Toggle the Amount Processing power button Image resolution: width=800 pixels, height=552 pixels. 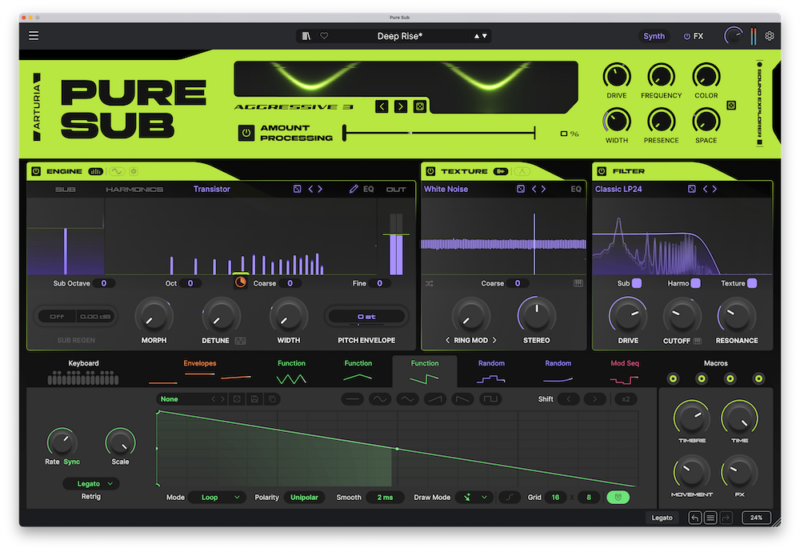coord(246,133)
